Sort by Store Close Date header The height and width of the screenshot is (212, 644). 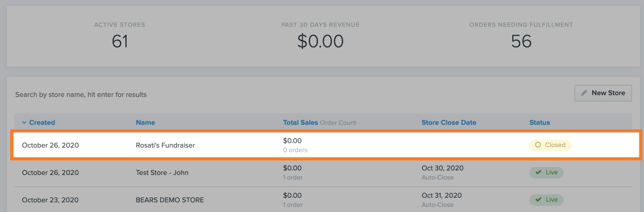coord(449,123)
